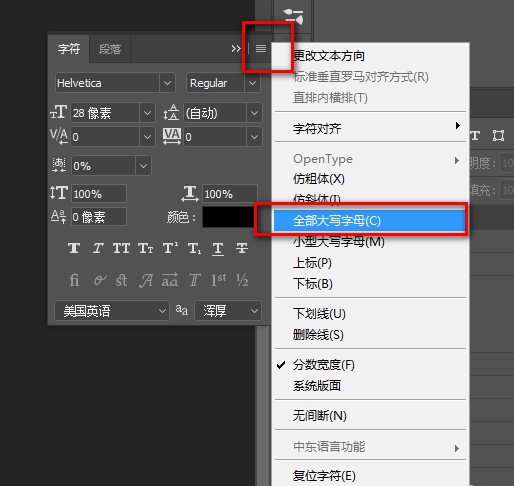Click the horizontal scale 100% field
The image size is (514, 486).
click(230, 193)
